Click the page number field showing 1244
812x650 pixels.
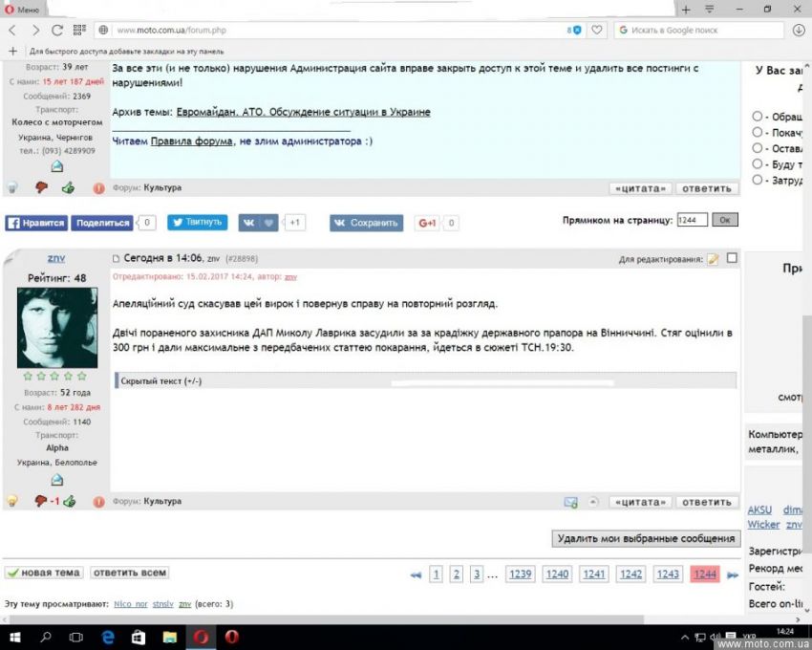[692, 220]
